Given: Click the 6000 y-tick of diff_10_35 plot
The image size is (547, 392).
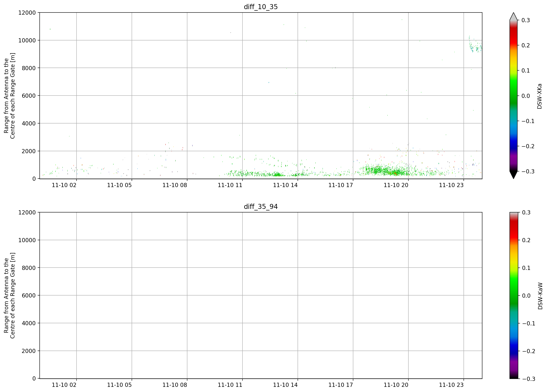Looking at the screenshot, I should click(29, 96).
